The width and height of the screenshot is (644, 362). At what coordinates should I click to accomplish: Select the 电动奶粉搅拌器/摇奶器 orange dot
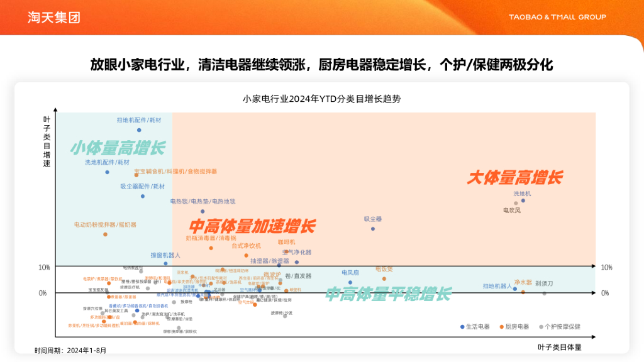pos(105,234)
